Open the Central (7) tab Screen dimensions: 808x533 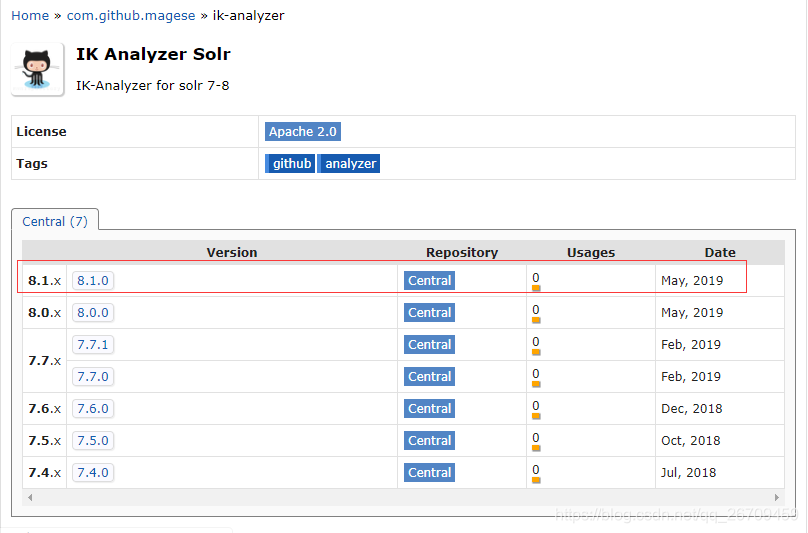point(55,221)
